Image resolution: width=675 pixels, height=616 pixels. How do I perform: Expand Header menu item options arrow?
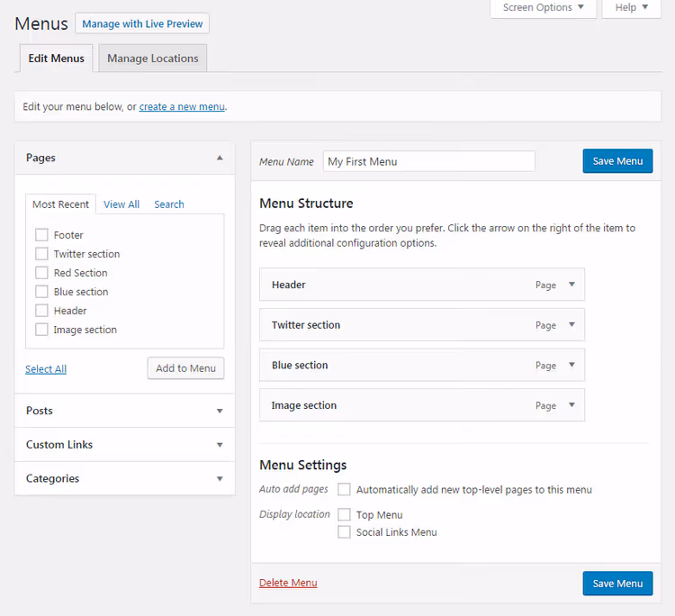pyautogui.click(x=571, y=285)
